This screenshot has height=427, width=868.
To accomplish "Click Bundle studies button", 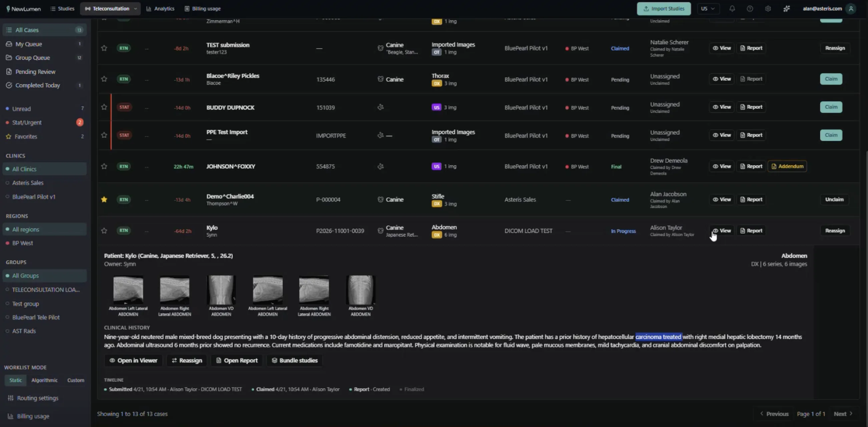I will click(x=295, y=361).
